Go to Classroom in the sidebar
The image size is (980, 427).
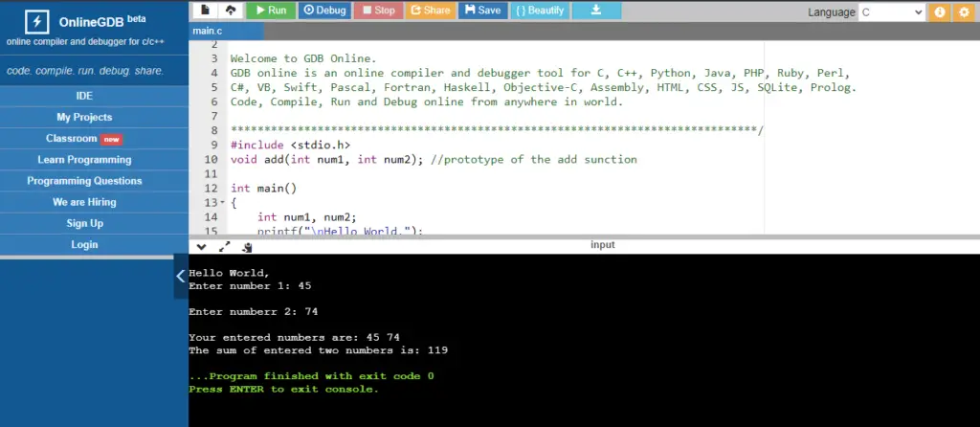(x=71, y=138)
